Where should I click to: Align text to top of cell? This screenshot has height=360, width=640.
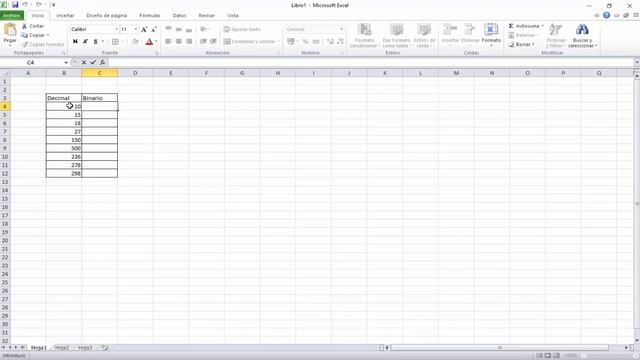click(x=168, y=29)
